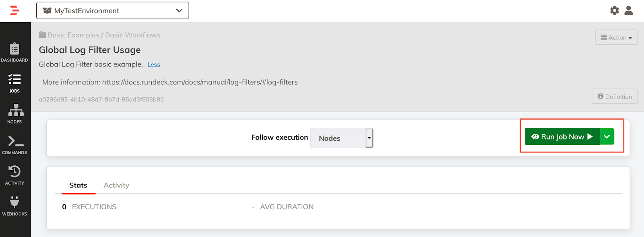644x237 pixels.
Task: Collapse description with the Less link
Action: tap(153, 65)
